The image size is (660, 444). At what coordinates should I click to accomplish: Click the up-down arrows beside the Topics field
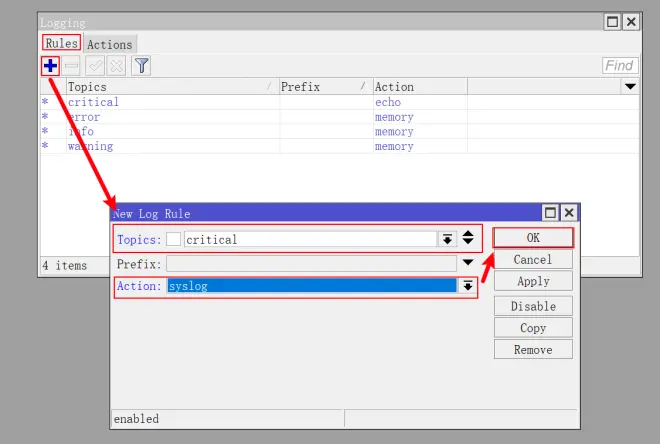[x=467, y=239]
